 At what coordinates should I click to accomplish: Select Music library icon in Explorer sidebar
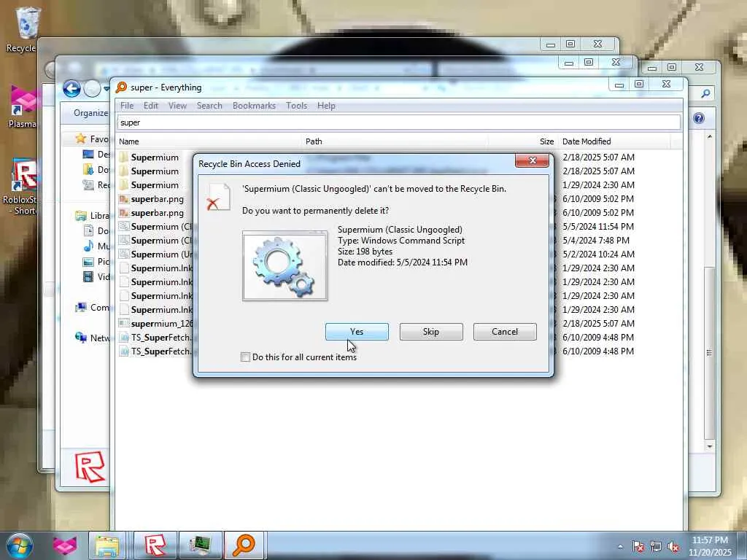click(88, 246)
